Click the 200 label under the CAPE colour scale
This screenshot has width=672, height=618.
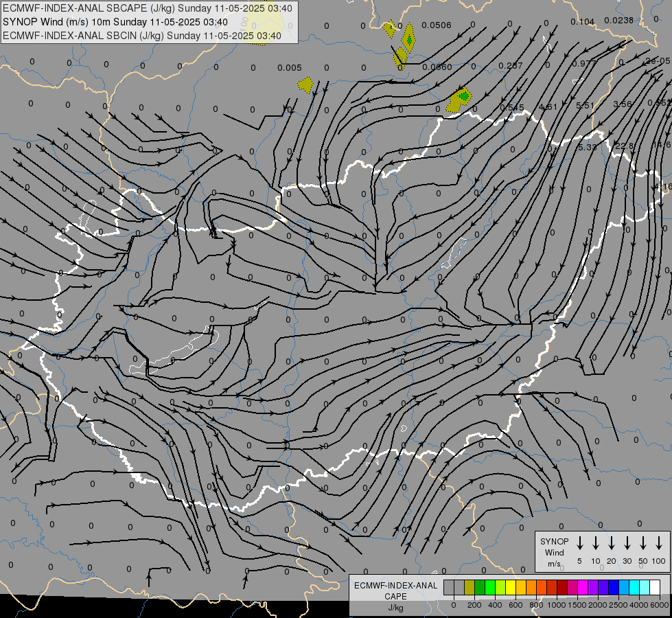(474, 605)
